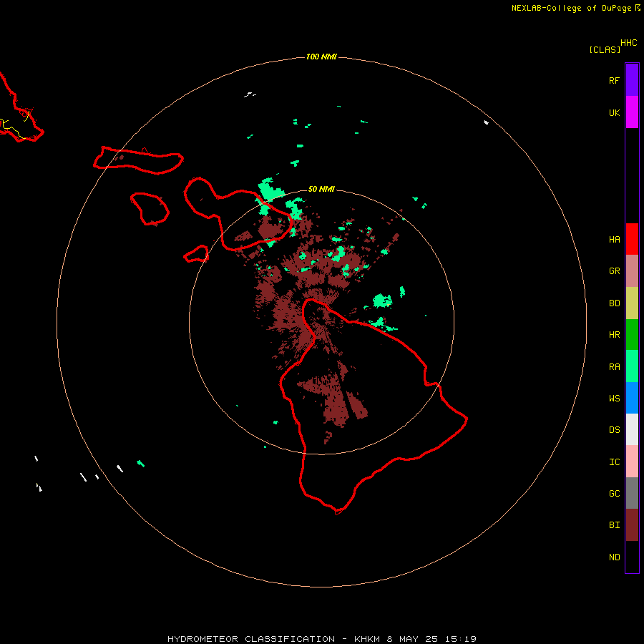Click the "HA" legend label
This screenshot has width=644, height=644.
point(614,240)
